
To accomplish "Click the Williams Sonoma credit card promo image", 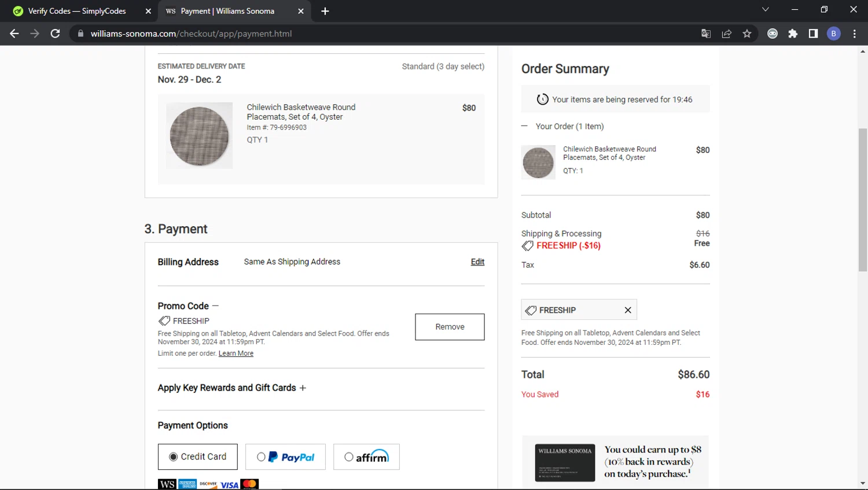I will pyautogui.click(x=565, y=463).
